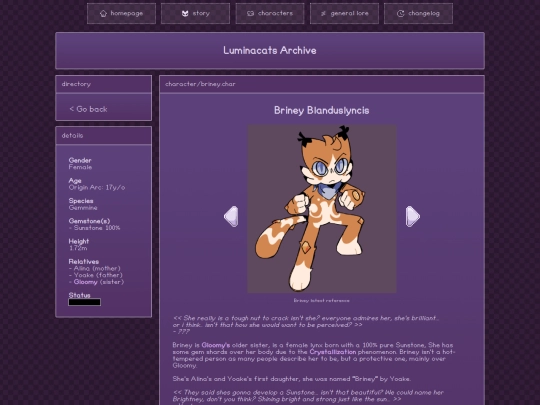Go to the homepage

[121, 13]
